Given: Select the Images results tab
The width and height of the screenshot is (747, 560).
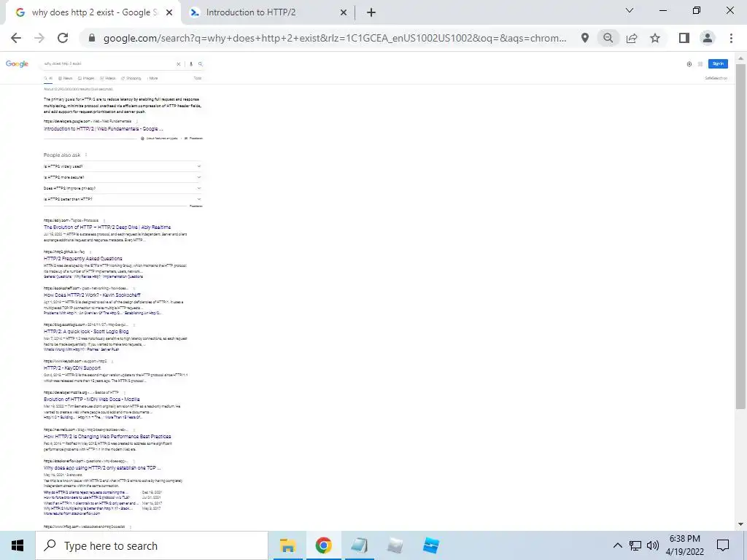Looking at the screenshot, I should pyautogui.click(x=86, y=78).
